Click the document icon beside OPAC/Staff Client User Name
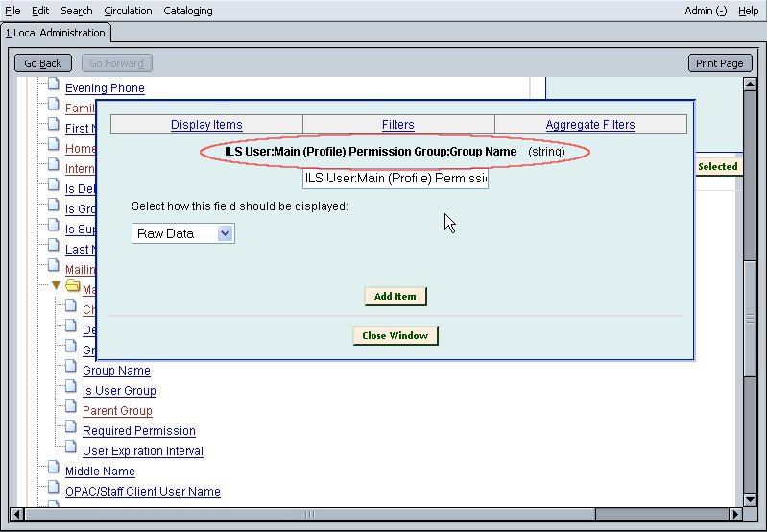 54,490
